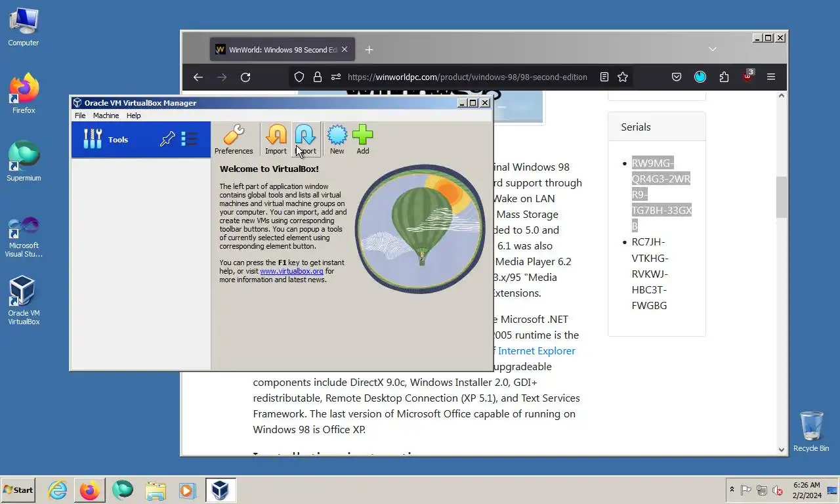Viewport: 840px width, 504px height.
Task: Select the WinWorld Windows 98 Second Edition tab
Action: pyautogui.click(x=283, y=50)
